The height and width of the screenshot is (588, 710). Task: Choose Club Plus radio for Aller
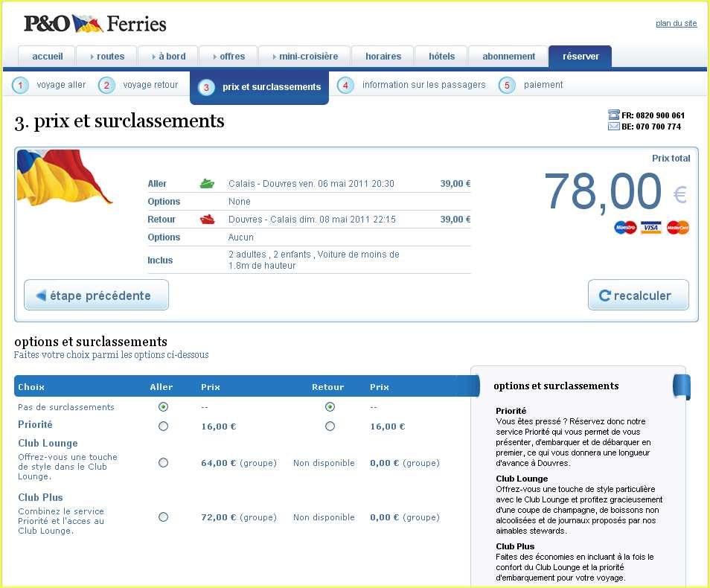164,517
